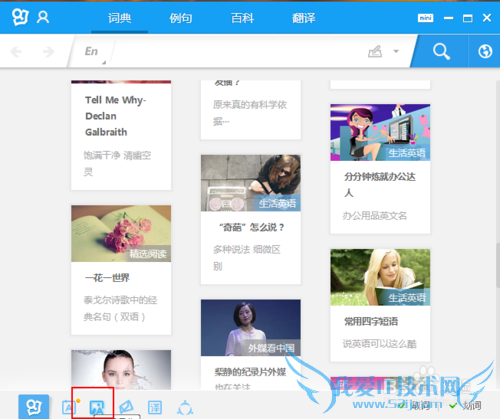500x419 pixels.
Task: Open the office cartoon thumbnail
Action: point(380,132)
